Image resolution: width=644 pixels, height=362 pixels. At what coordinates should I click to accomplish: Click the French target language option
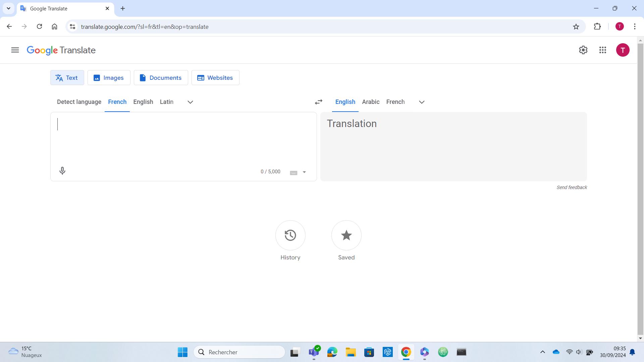point(395,102)
